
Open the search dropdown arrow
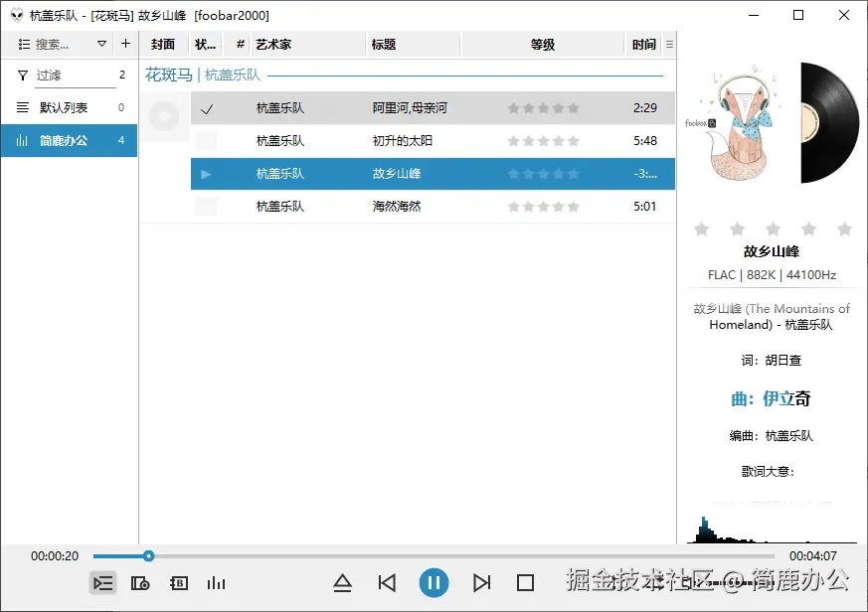pos(102,44)
